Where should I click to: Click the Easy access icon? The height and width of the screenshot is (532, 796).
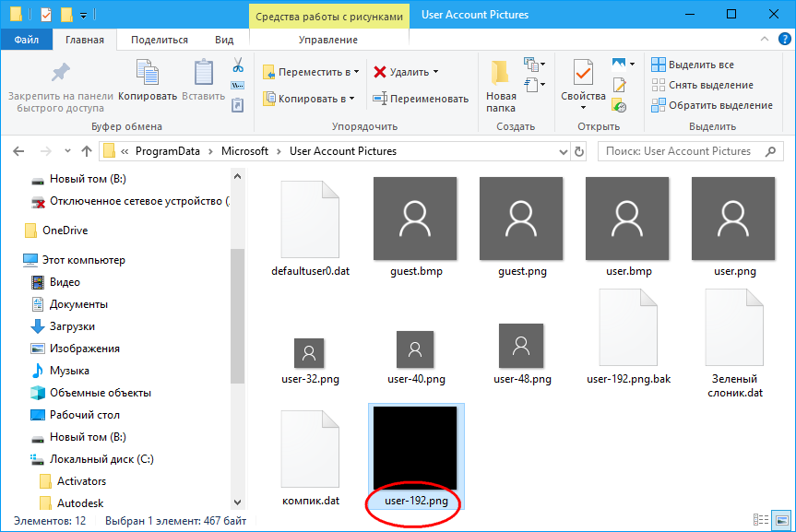click(531, 84)
